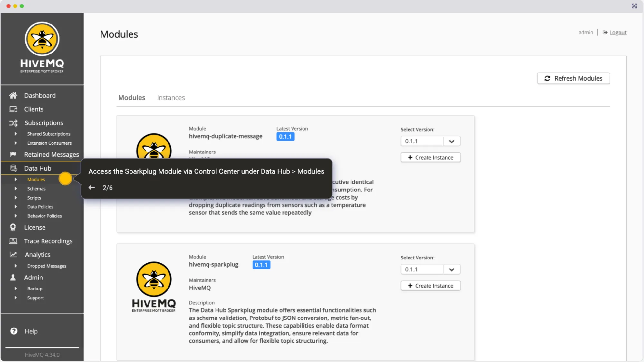Create Instance for hivemq-sparkplug
The image size is (644, 362).
tap(431, 286)
